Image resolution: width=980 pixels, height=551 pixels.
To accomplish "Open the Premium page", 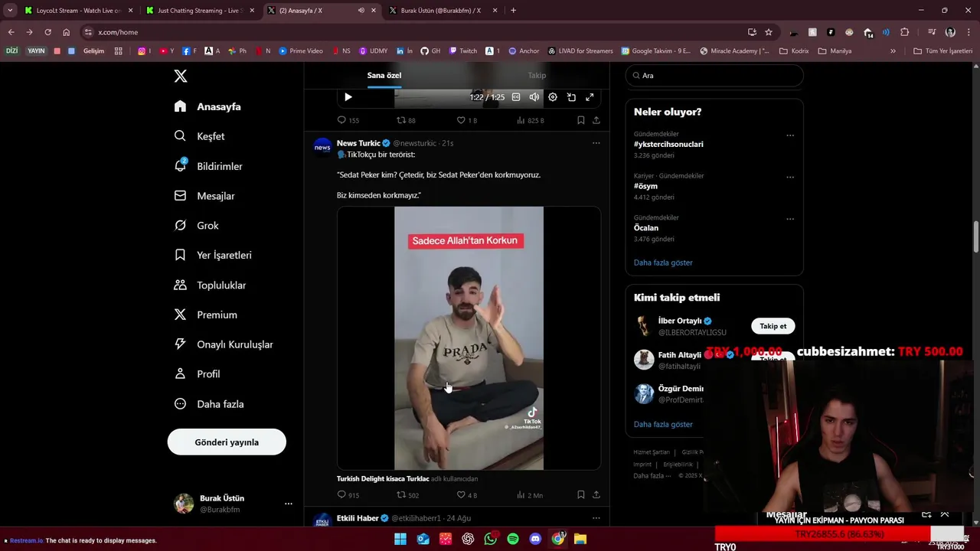I will pos(205,315).
